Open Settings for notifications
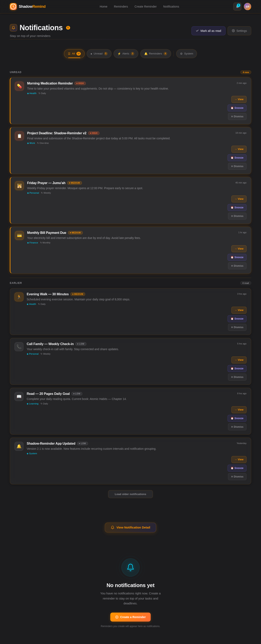Image resolution: width=261 pixels, height=644 pixels. (x=239, y=30)
